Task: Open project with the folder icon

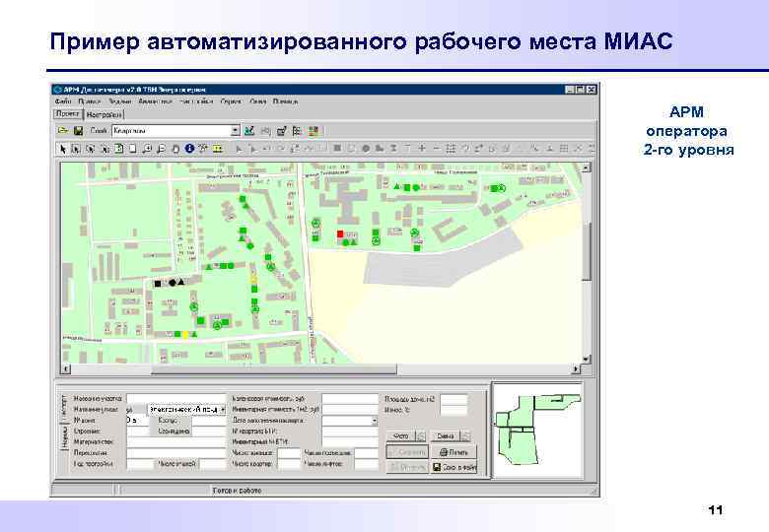Action: pyautogui.click(x=63, y=131)
